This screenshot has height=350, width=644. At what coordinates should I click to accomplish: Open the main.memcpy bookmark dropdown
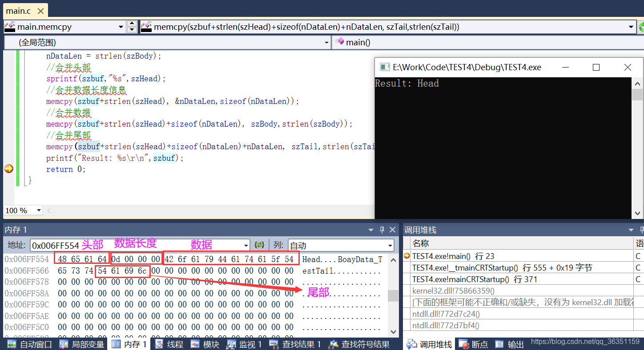click(121, 27)
